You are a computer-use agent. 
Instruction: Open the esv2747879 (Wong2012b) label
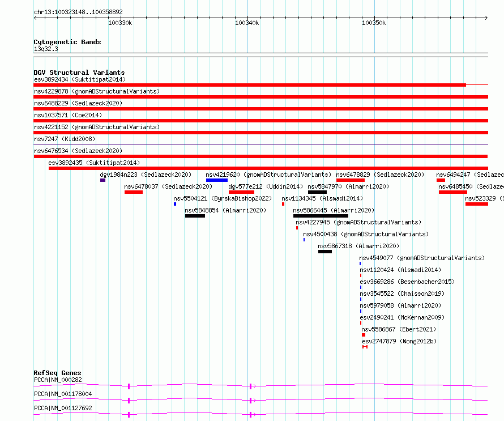400,341
